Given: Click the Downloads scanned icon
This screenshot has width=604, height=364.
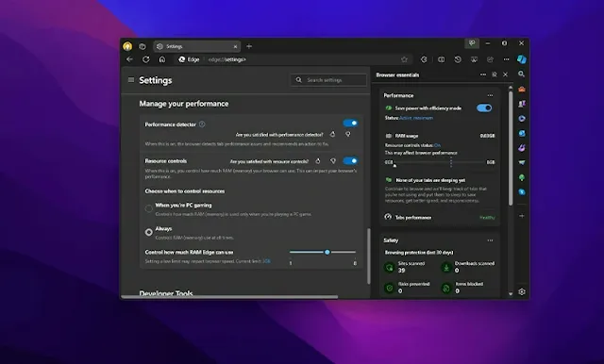Looking at the screenshot, I should [446, 267].
